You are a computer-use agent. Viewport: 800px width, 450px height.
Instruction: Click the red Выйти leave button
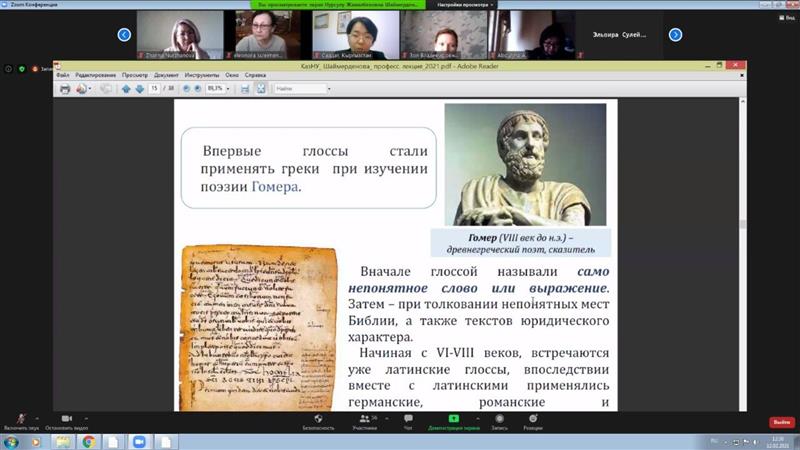tap(781, 422)
